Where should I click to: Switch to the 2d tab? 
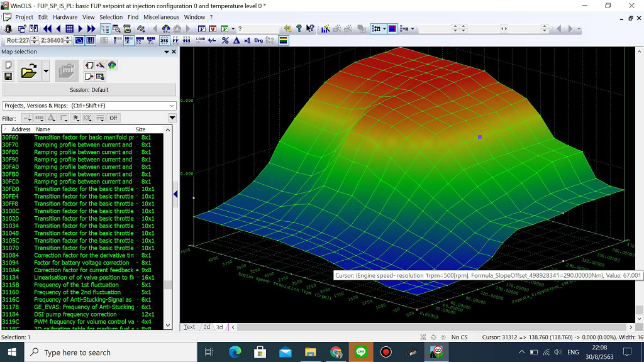click(208, 327)
